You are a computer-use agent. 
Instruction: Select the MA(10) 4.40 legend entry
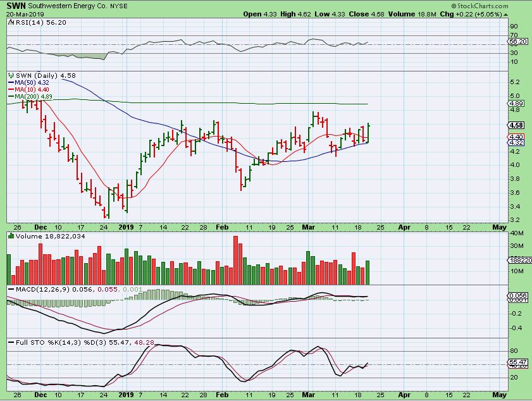29,90
